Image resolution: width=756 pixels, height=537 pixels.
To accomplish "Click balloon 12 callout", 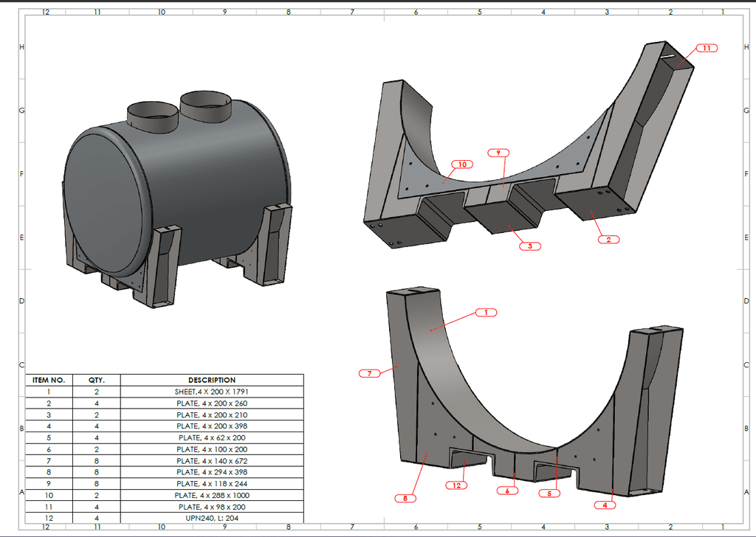I will point(457,485).
